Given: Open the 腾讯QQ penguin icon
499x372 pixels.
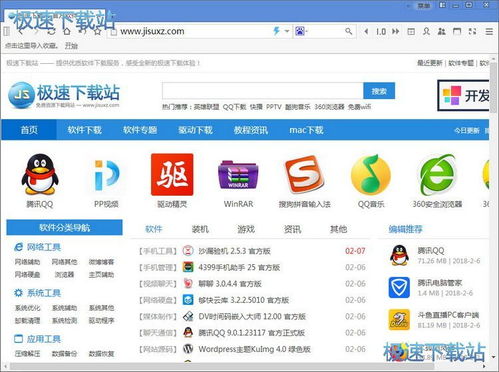Looking at the screenshot, I should [40, 174].
